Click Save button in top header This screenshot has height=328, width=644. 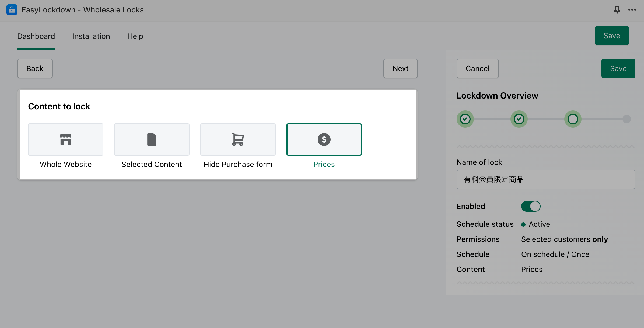coord(612,36)
